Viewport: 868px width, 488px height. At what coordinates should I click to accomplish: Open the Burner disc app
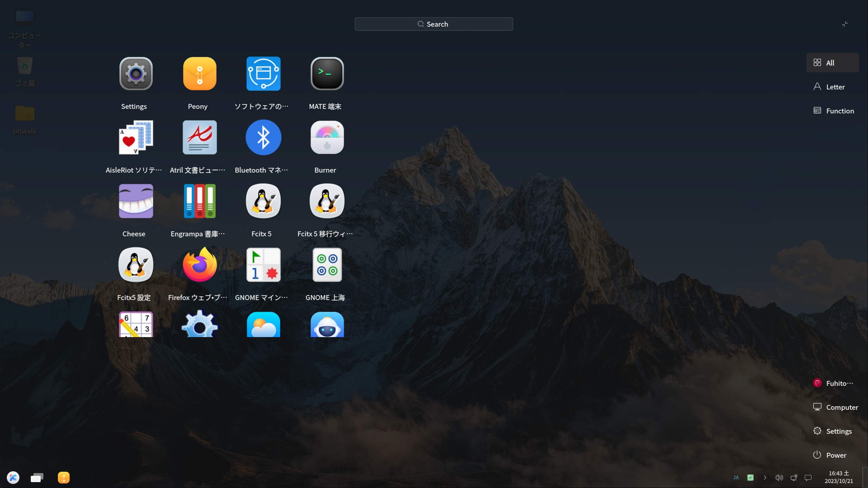coord(327,137)
